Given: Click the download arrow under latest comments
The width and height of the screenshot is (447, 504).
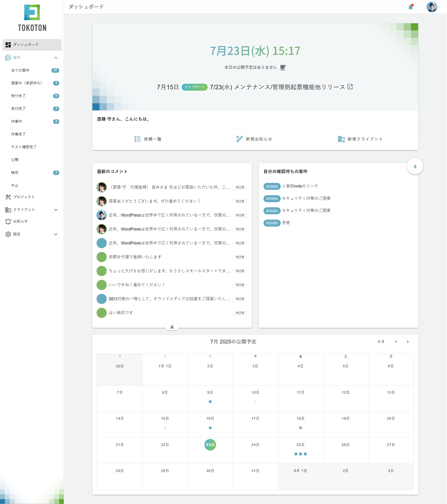Looking at the screenshot, I should pos(172,327).
